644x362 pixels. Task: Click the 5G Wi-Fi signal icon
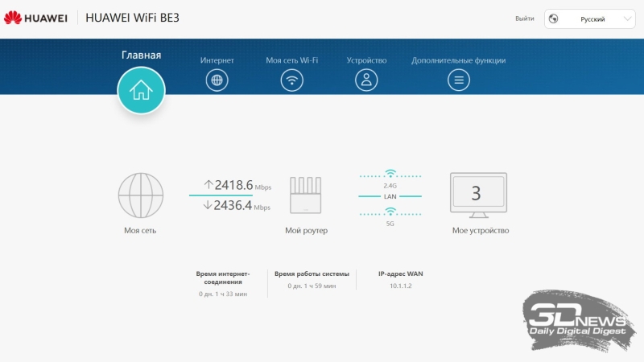tap(390, 212)
